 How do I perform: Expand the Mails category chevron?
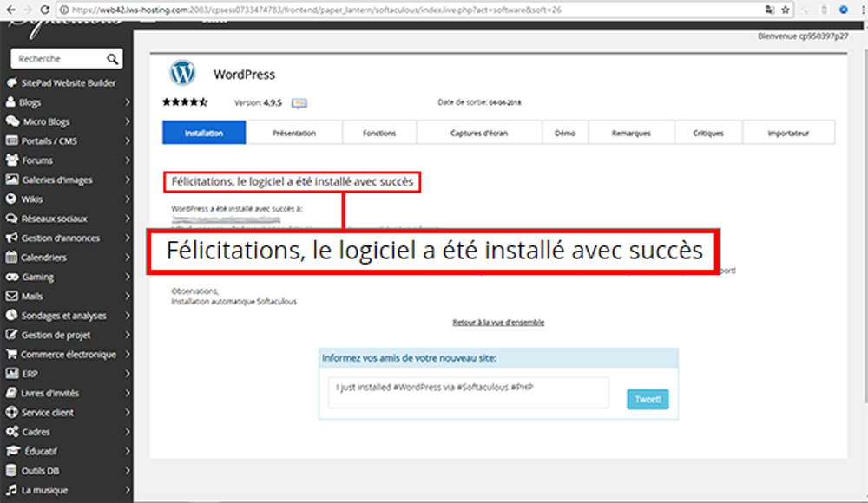(128, 296)
